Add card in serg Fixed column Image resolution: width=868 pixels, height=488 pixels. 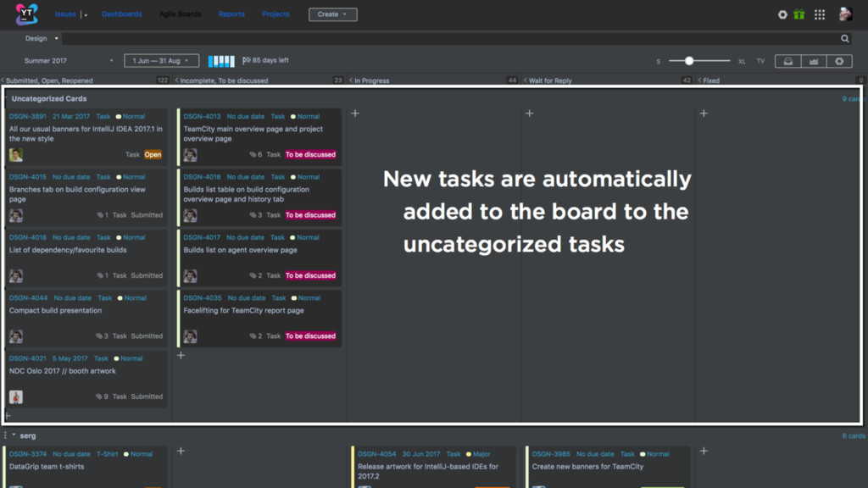pyautogui.click(x=704, y=451)
